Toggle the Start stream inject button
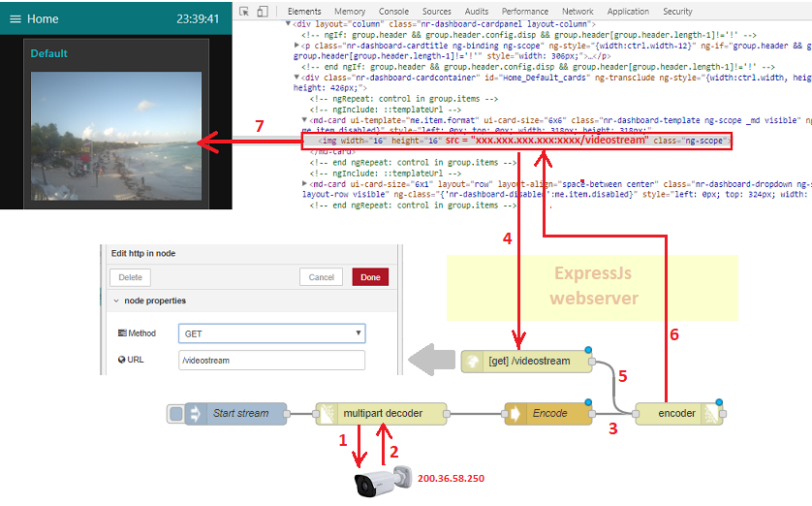The image size is (812, 506). click(176, 414)
